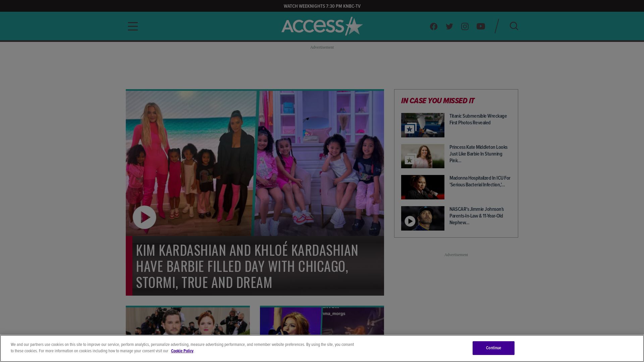This screenshot has height=362, width=644.
Task: Open the Cookie Policy link
Action: tap(182, 351)
